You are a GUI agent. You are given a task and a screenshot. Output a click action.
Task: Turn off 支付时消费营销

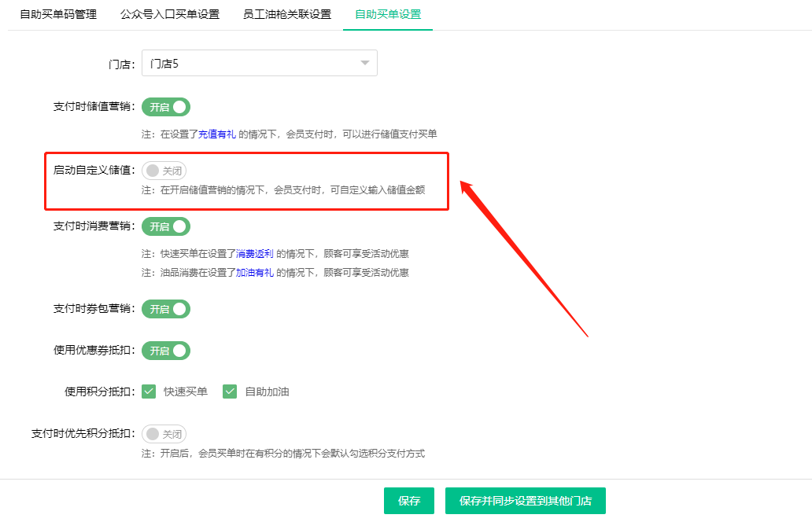(165, 226)
